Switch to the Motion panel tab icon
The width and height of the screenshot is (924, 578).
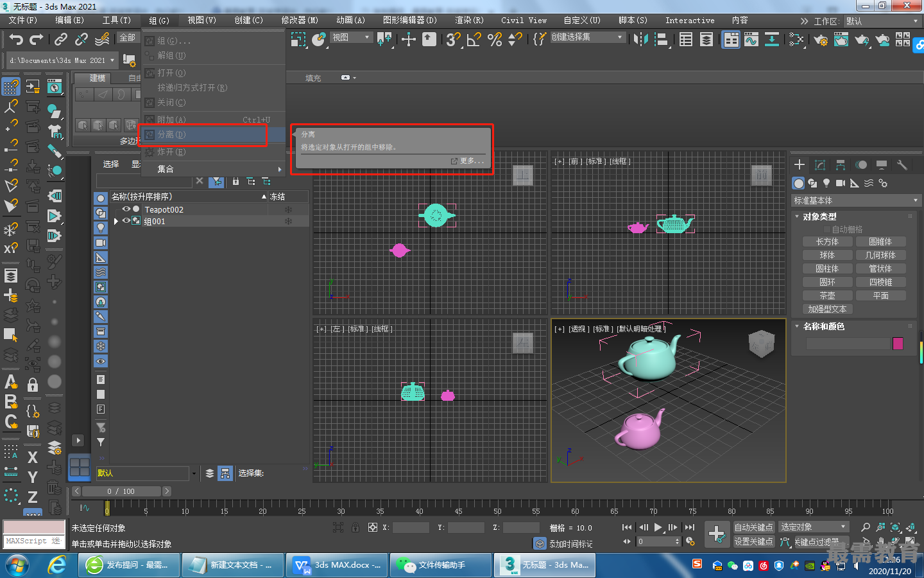click(x=861, y=165)
